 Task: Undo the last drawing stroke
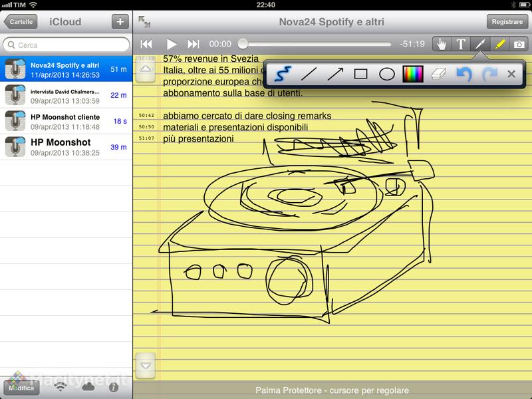click(x=464, y=74)
